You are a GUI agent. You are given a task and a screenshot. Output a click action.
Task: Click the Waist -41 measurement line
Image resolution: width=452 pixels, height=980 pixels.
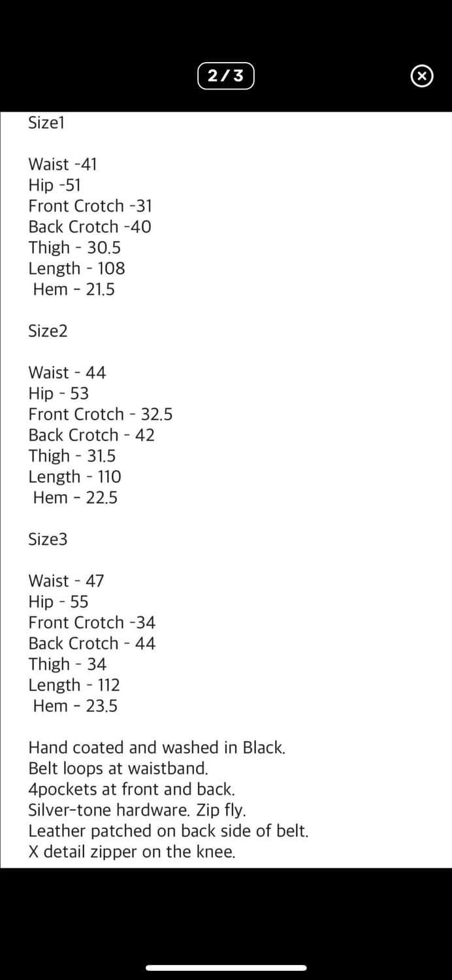[x=62, y=164]
